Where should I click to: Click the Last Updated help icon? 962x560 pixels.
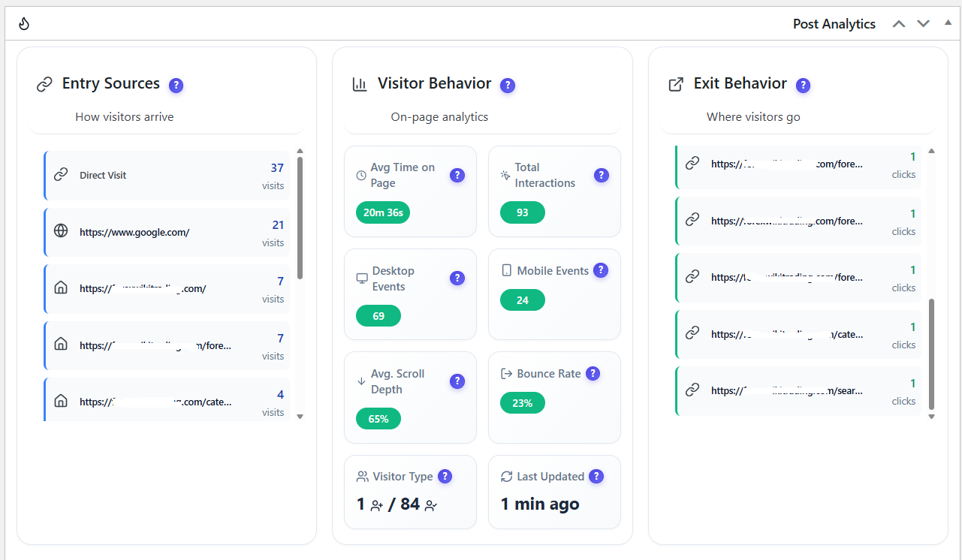(596, 476)
